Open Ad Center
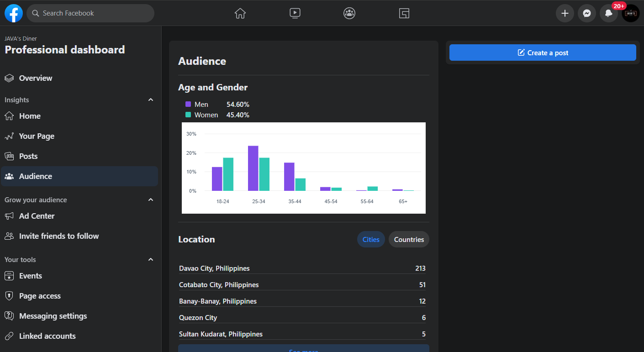This screenshot has width=644, height=352. pyautogui.click(x=79, y=216)
